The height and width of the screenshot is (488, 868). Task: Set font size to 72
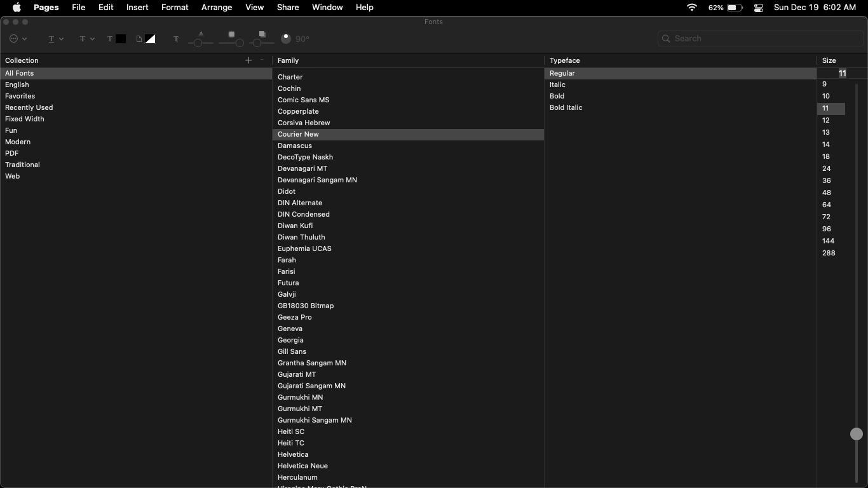pyautogui.click(x=831, y=217)
